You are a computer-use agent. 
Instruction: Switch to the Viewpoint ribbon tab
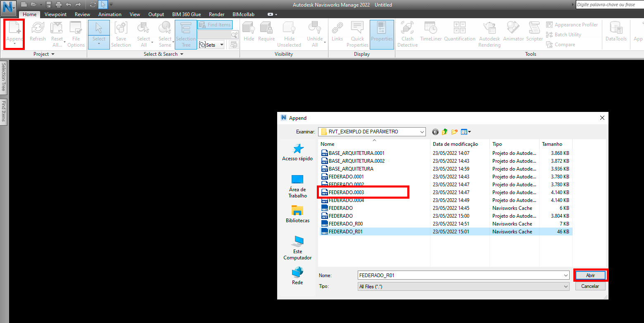55,14
